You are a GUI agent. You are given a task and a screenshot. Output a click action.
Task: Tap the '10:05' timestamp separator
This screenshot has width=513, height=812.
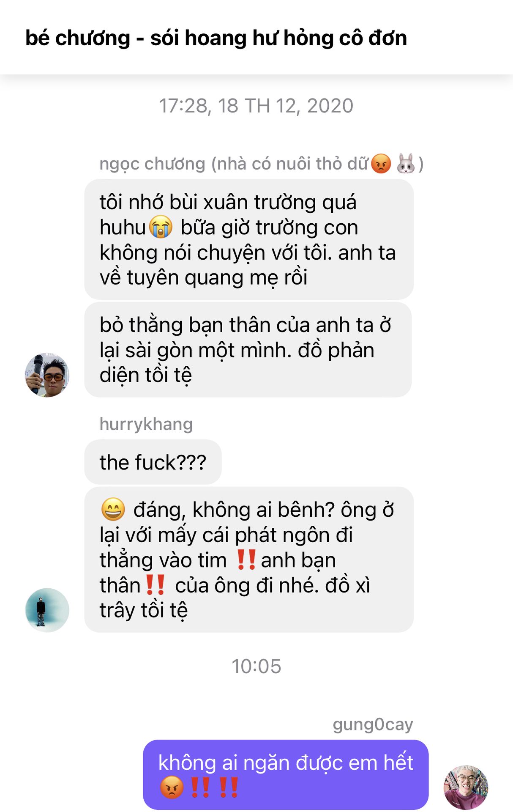pos(256,667)
